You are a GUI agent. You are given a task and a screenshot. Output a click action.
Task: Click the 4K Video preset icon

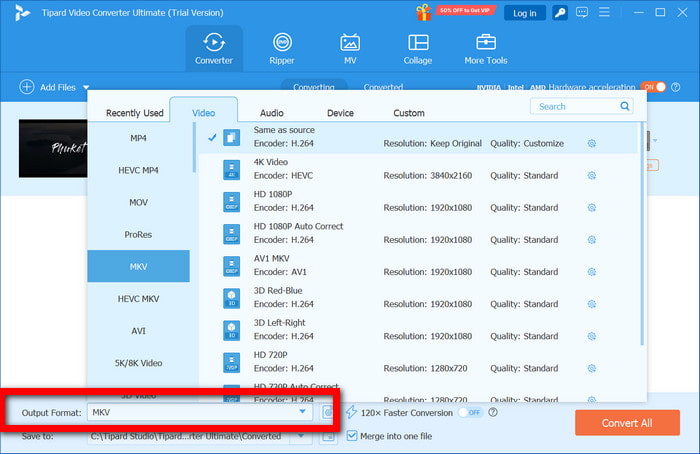(231, 170)
